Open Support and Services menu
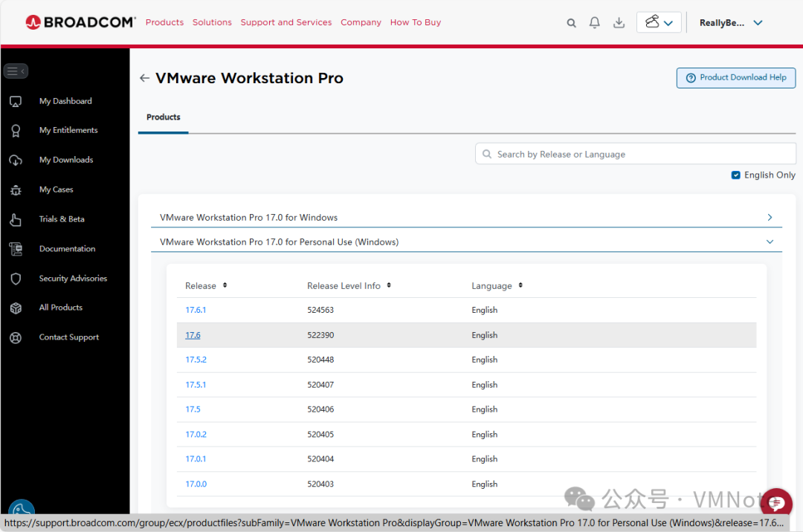The width and height of the screenshot is (803, 532). coord(286,22)
